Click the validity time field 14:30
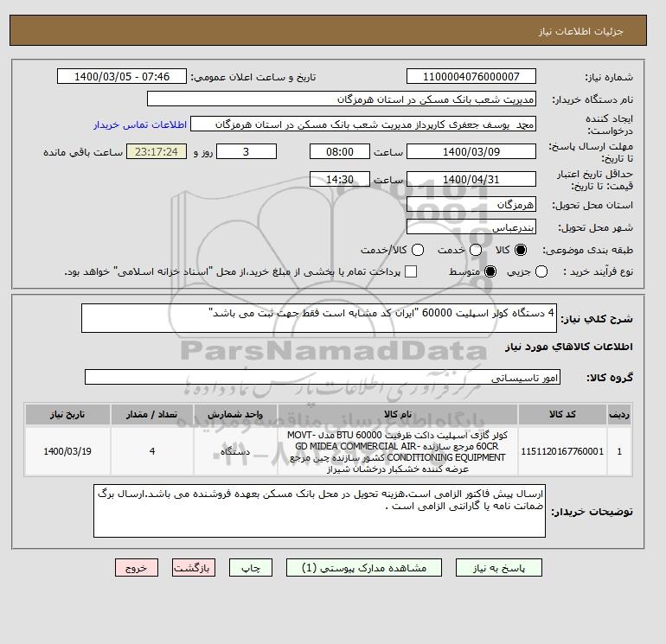 340,179
